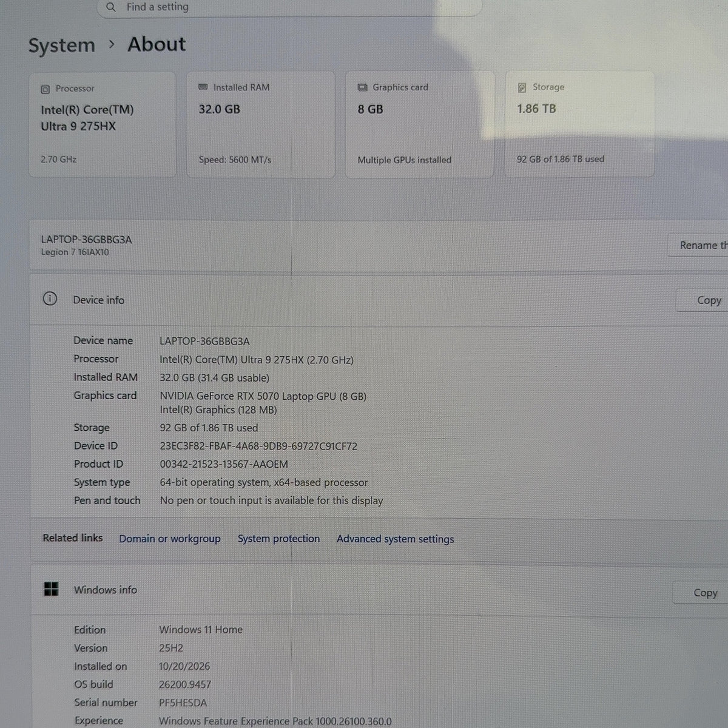Select the Serial number PF5HESDA
Image resolution: width=728 pixels, height=728 pixels.
tap(183, 703)
